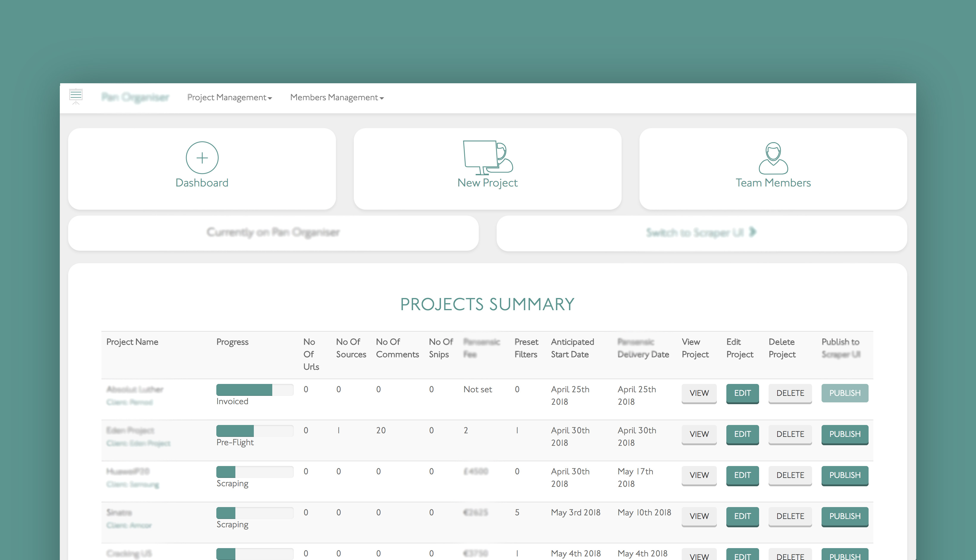976x560 pixels.
Task: Click the Team Members card label
Action: [x=773, y=183]
